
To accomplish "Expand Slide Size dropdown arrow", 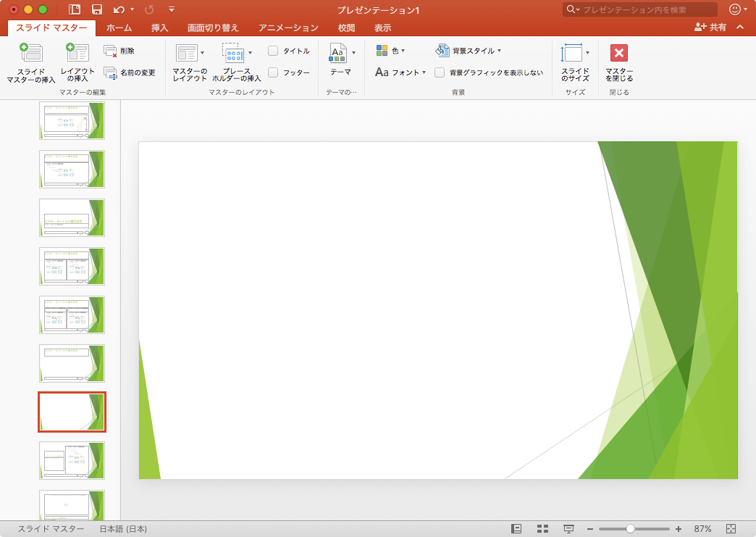I will click(587, 53).
